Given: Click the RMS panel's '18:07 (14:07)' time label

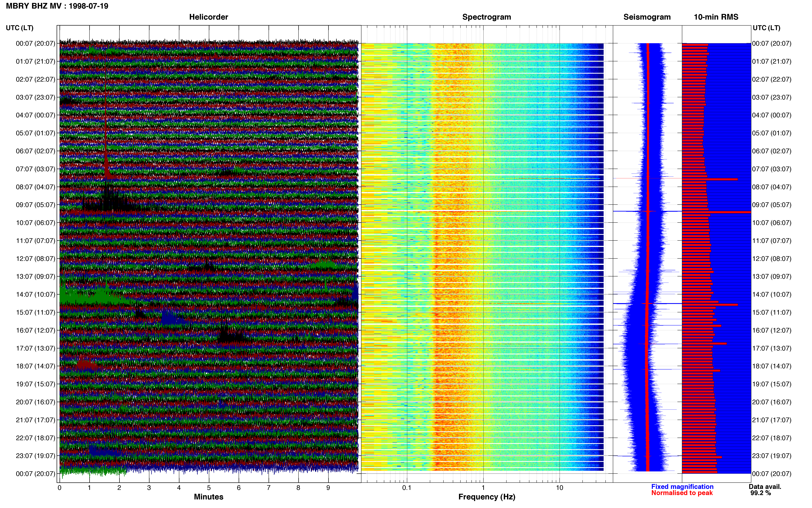Looking at the screenshot, I should pyautogui.click(x=772, y=366).
